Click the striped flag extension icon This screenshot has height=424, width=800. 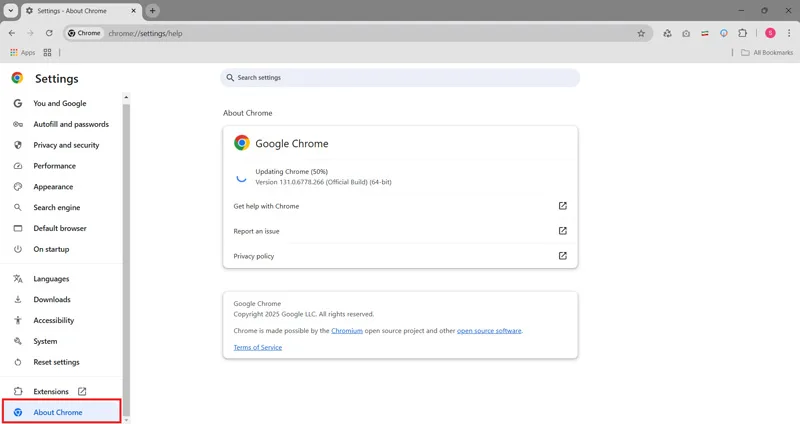point(705,34)
